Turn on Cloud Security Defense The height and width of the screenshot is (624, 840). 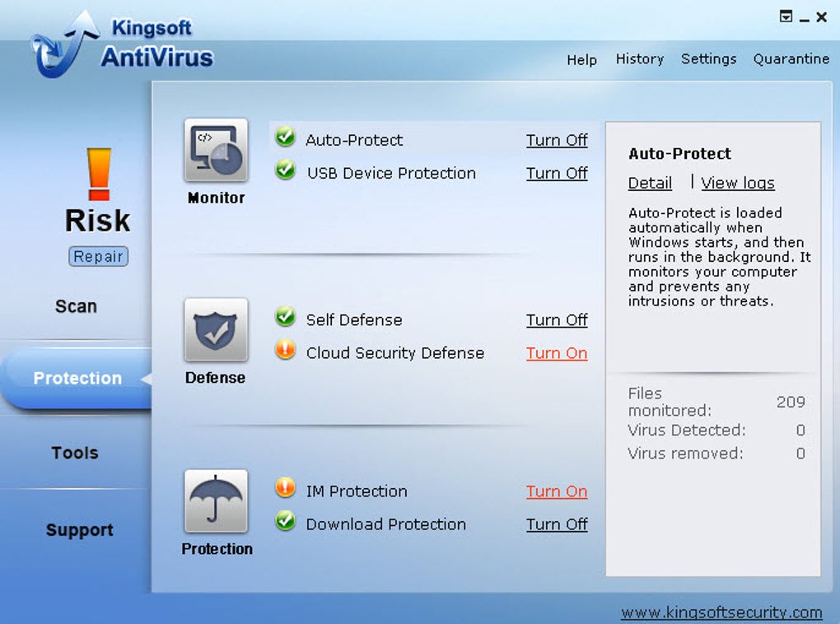(557, 353)
